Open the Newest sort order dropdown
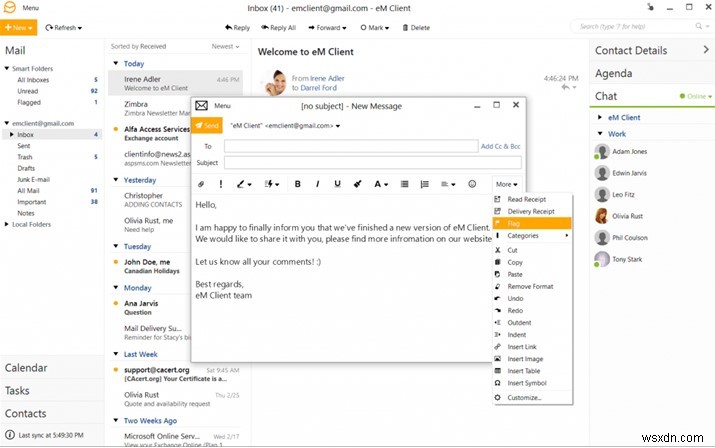 [225, 47]
